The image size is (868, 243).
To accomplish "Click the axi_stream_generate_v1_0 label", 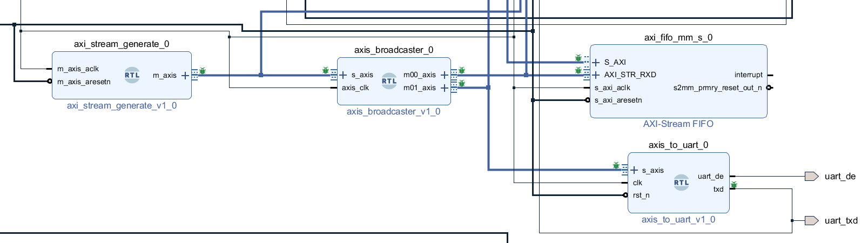I will (122, 105).
